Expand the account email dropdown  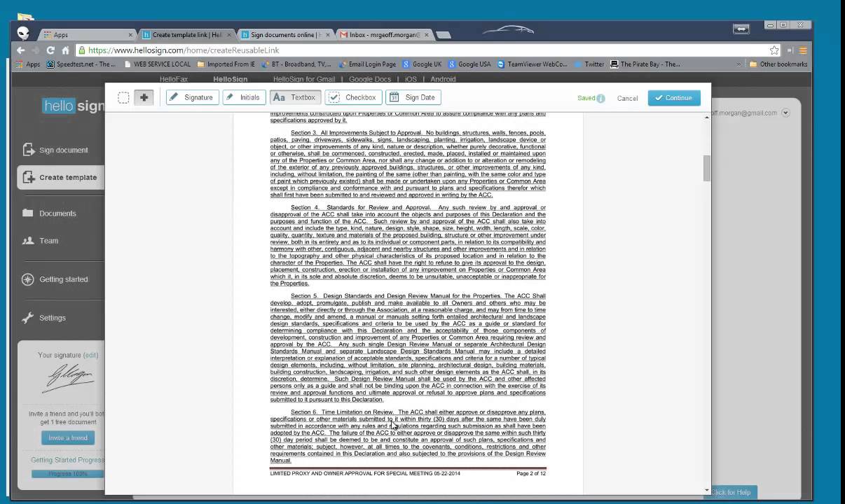point(785,113)
